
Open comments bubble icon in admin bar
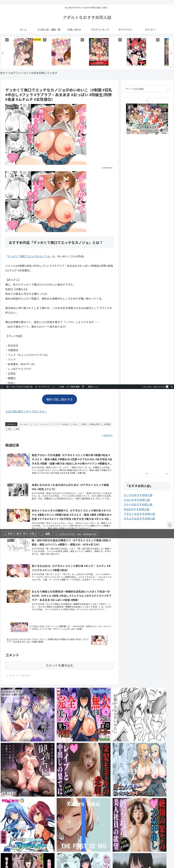(54, 387)
